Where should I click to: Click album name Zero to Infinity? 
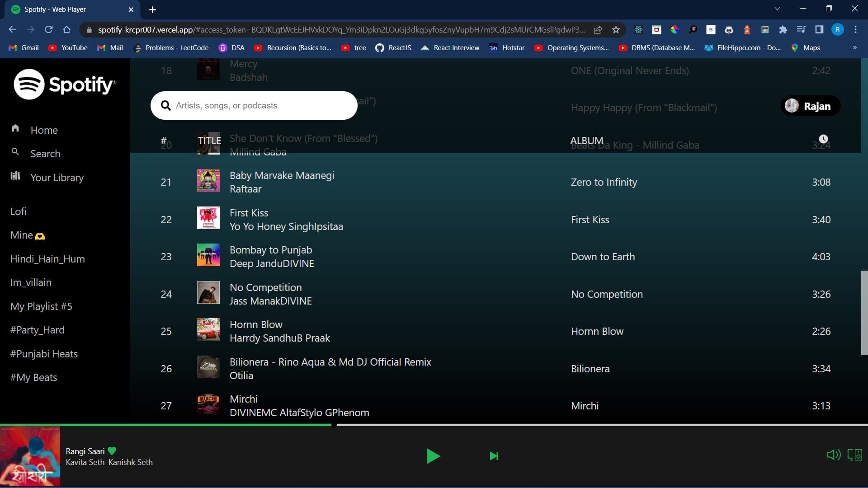pyautogui.click(x=604, y=182)
